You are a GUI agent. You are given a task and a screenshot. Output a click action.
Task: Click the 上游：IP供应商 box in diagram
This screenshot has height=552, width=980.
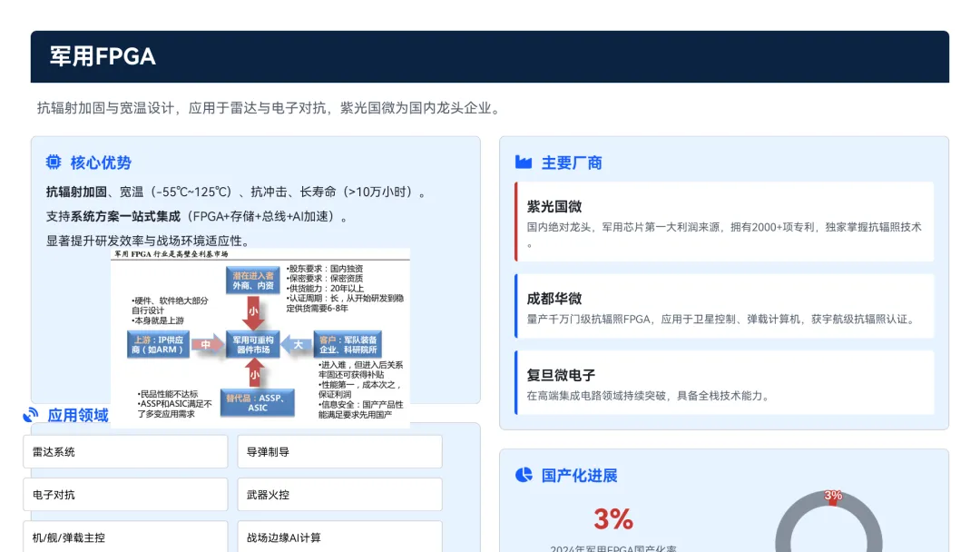[158, 344]
